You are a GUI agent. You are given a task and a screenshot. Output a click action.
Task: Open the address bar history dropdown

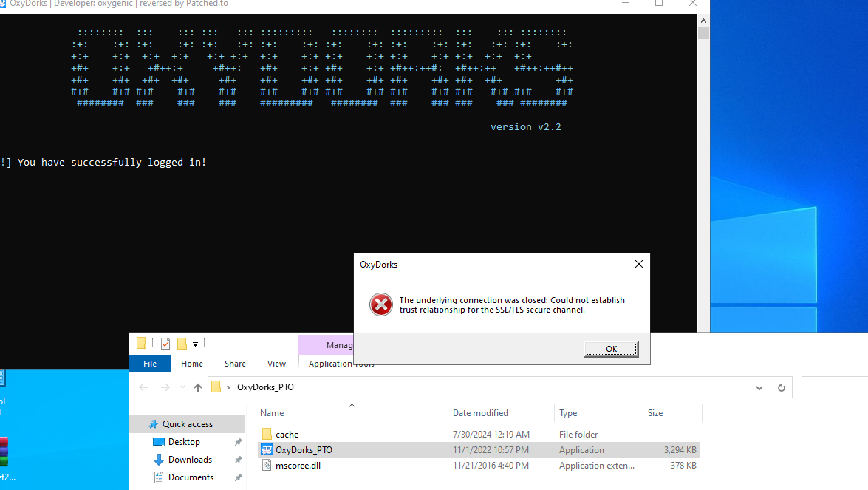759,387
